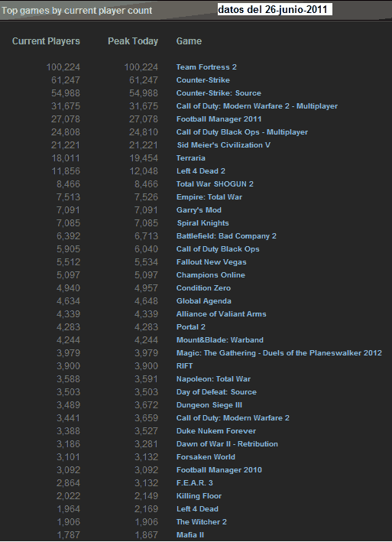
Task: Click peak today value 24,810
Action: tap(144, 132)
